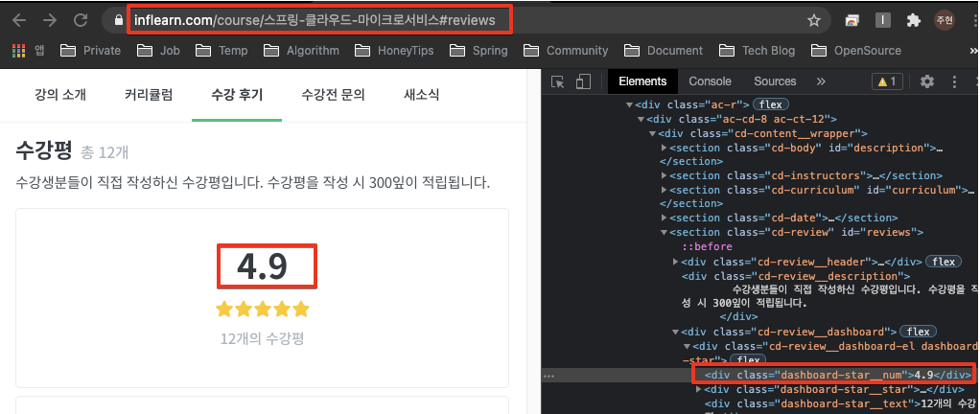Open the DevTools three-dot customize menu
The height and width of the screenshot is (414, 980).
coord(954,81)
